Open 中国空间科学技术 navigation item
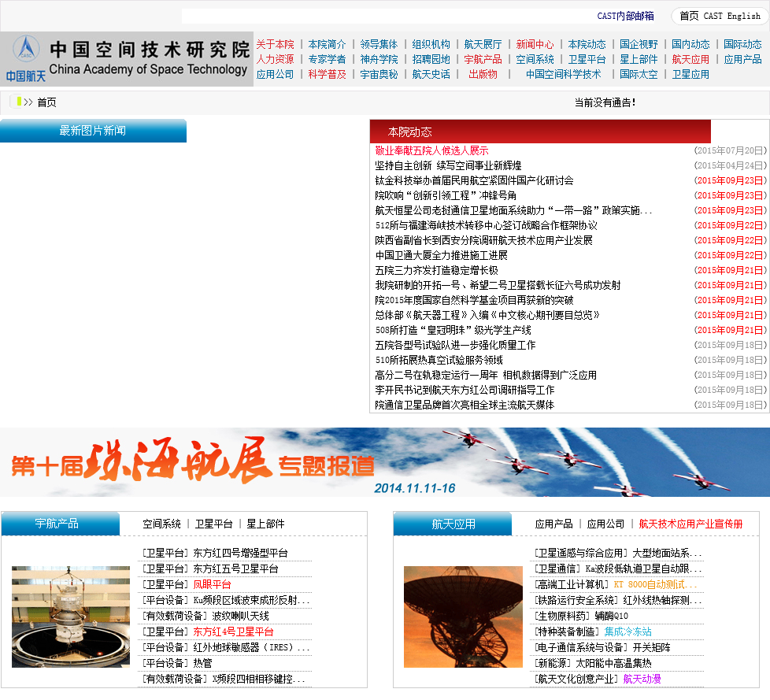The image size is (770, 700). (563, 75)
